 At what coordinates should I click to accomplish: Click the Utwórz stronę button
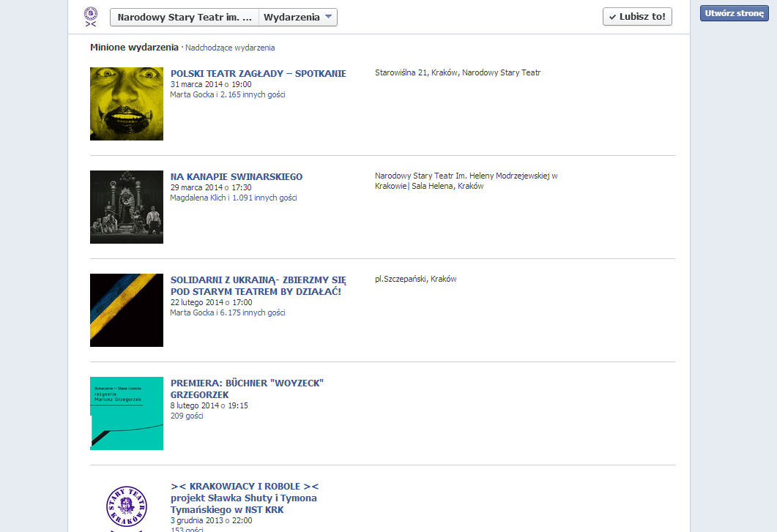click(734, 13)
